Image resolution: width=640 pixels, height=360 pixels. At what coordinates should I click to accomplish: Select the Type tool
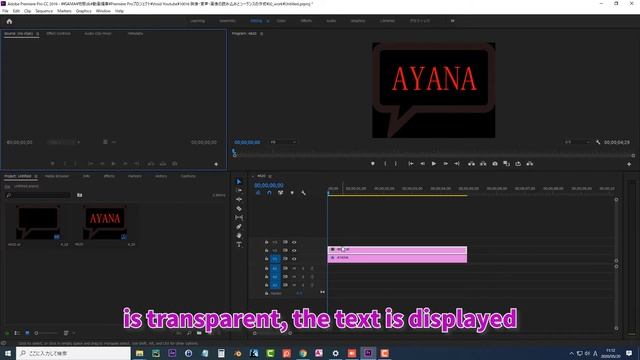coord(239,244)
